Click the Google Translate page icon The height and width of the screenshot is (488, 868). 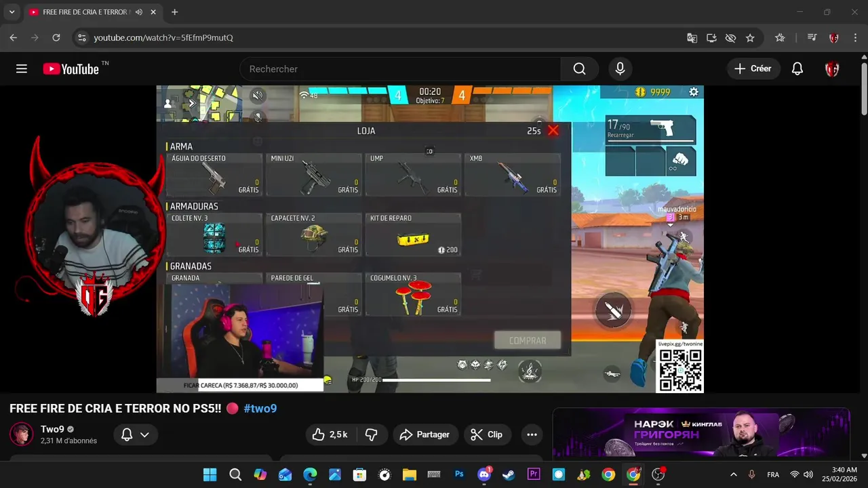(x=692, y=38)
